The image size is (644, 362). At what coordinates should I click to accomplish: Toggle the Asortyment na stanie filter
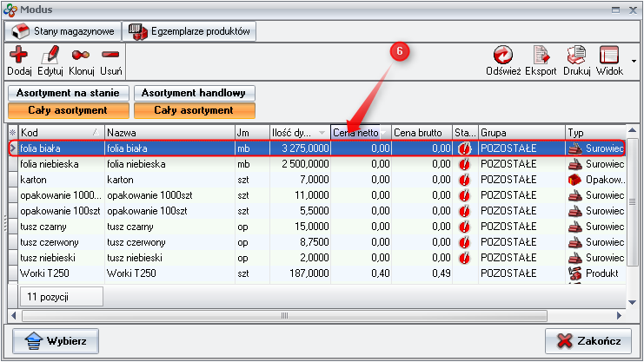click(70, 93)
